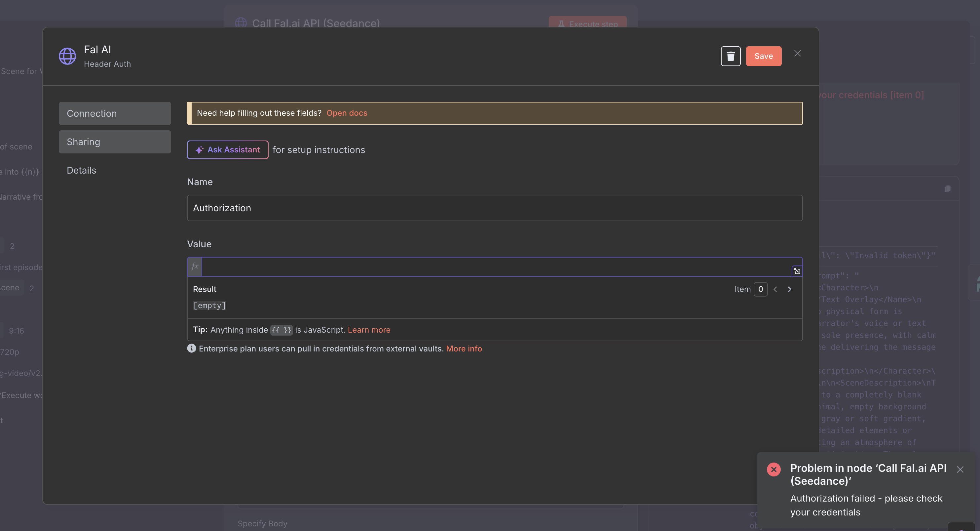Image resolution: width=980 pixels, height=531 pixels.
Task: Ask Assistant for setup instructions
Action: pos(228,149)
